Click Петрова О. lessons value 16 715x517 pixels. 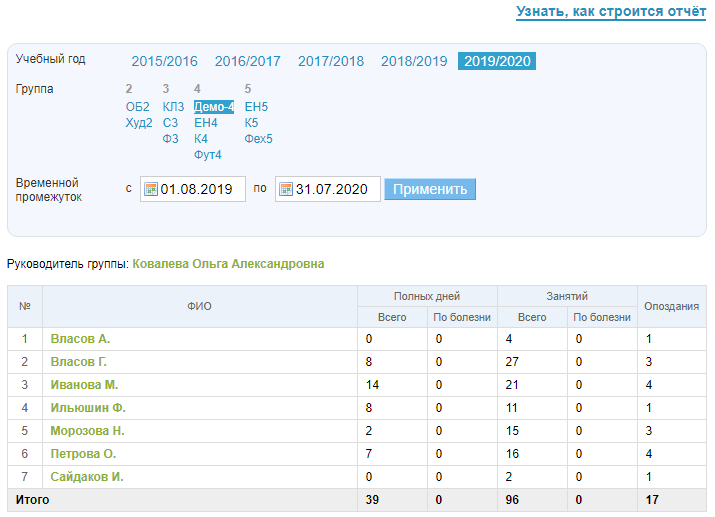coord(512,454)
